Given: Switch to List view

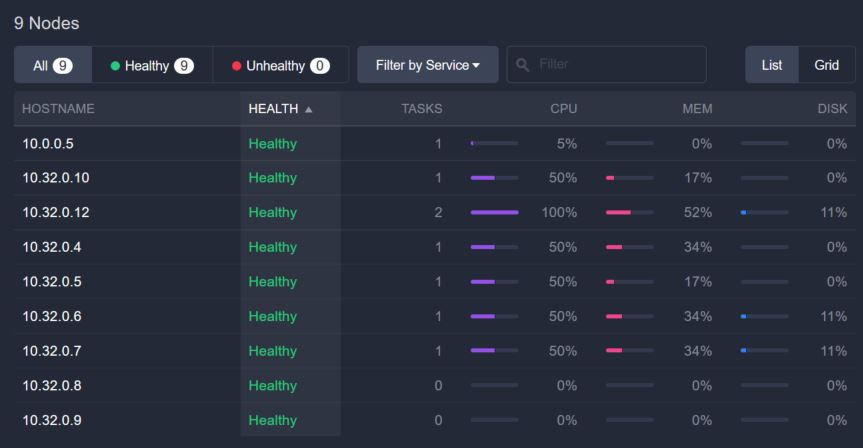Looking at the screenshot, I should point(772,65).
